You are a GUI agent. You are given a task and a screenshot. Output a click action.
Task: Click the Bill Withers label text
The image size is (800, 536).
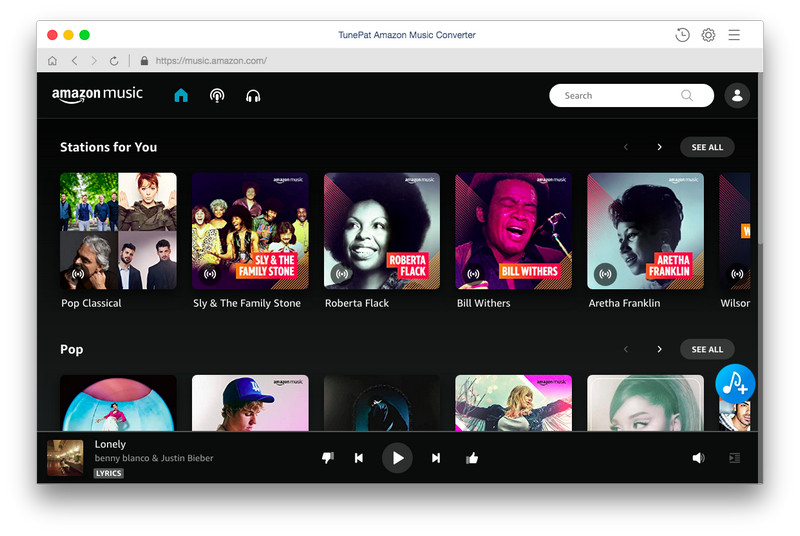point(483,303)
